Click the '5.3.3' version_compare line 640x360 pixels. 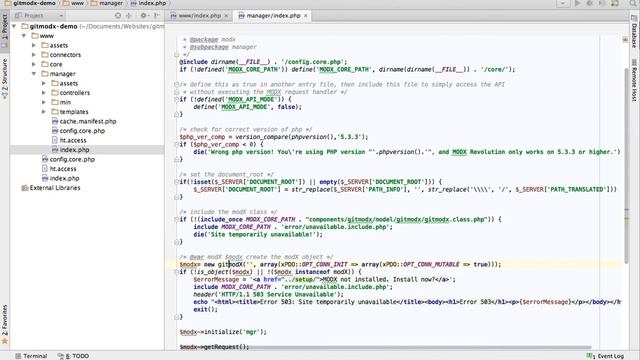(x=273, y=137)
